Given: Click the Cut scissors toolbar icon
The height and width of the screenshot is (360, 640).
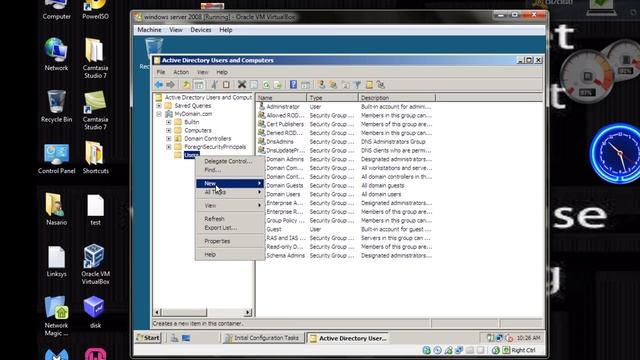Looking at the screenshot, I should coord(214,84).
